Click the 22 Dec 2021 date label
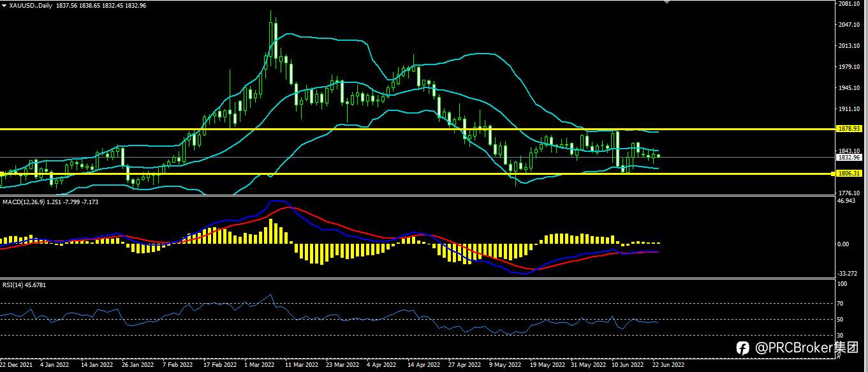The height and width of the screenshot is (372, 868). point(16,366)
